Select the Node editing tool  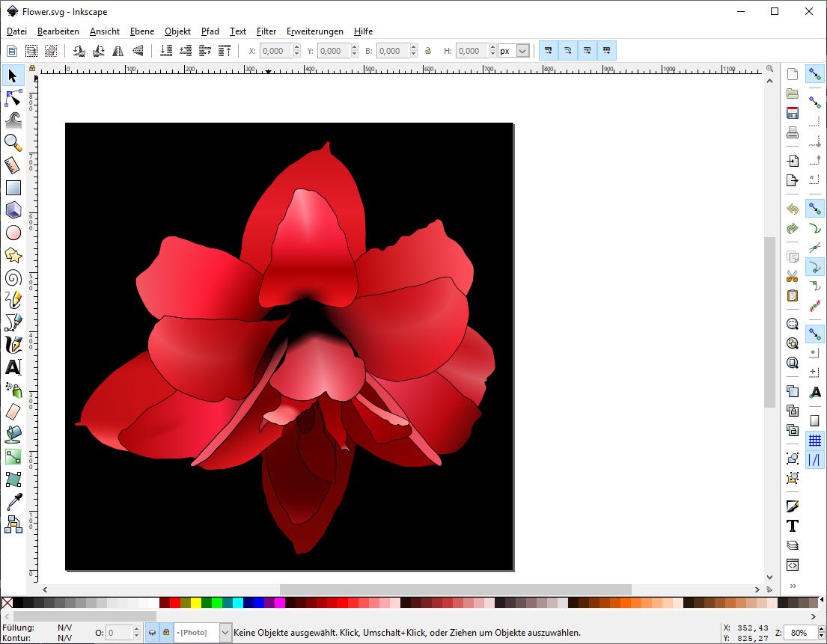(x=13, y=98)
